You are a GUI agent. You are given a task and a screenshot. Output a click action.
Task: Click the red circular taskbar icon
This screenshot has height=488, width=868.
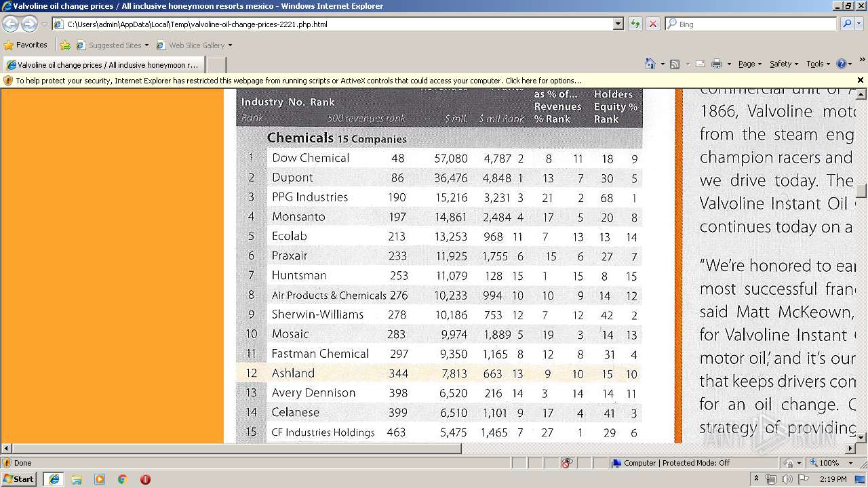point(145,479)
